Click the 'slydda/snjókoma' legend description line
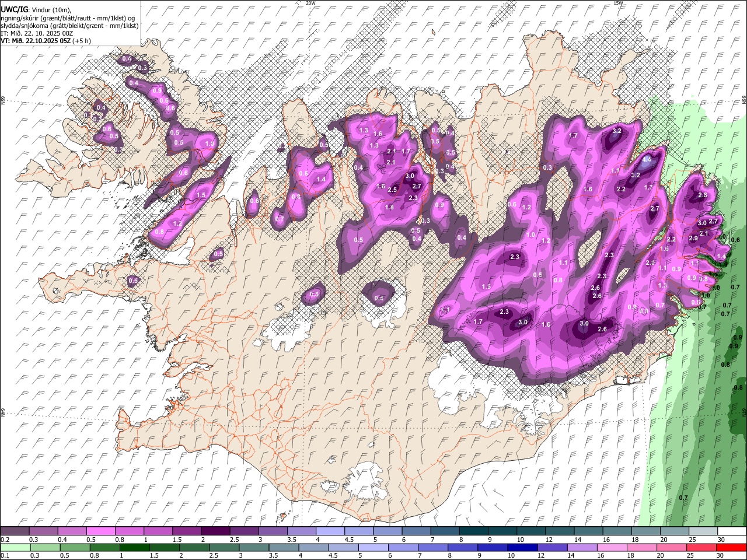The width and height of the screenshot is (747, 560). 69,26
